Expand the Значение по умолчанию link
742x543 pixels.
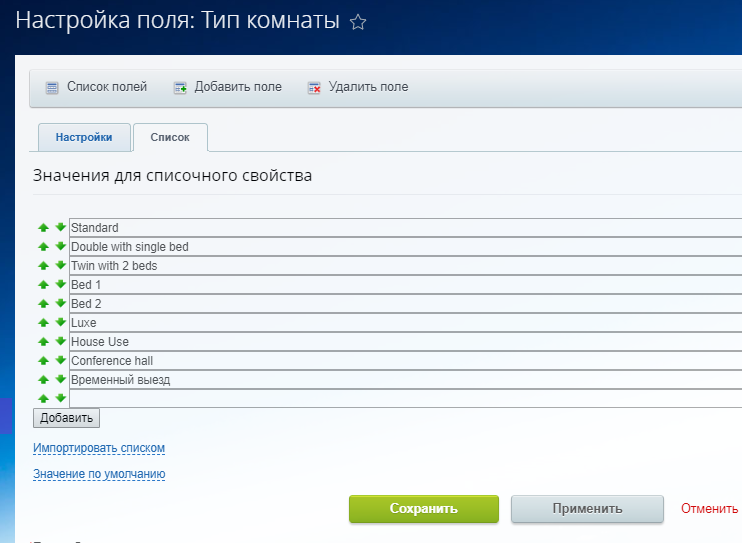pyautogui.click(x=98, y=474)
